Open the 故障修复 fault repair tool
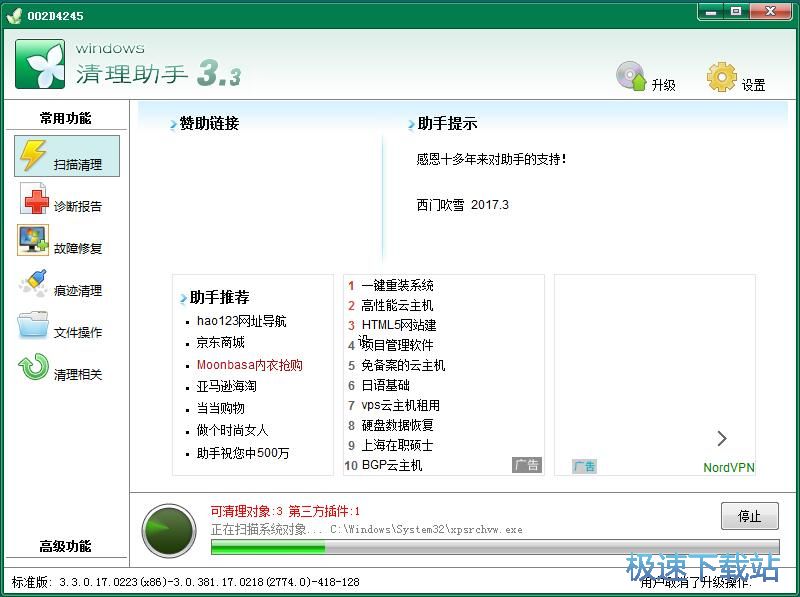800x597 pixels. [61, 241]
